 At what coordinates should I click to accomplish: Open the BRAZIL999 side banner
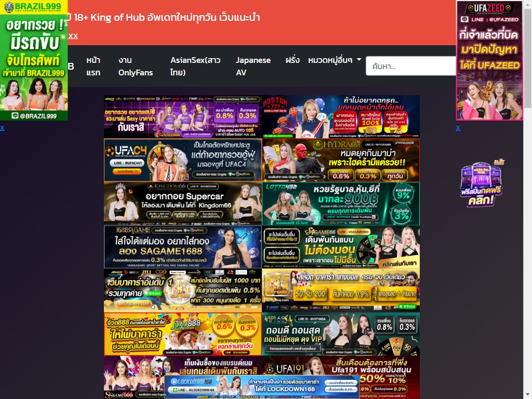[34, 60]
